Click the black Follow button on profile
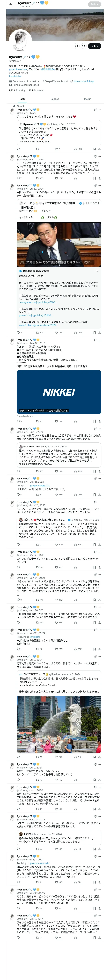This screenshot has width=110, height=980. (94, 46)
